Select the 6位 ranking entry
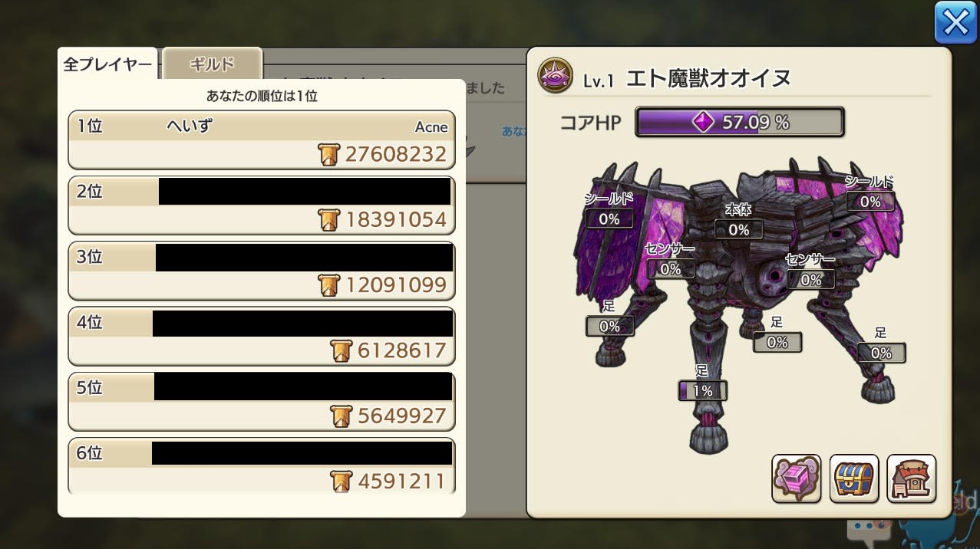 [x=262, y=466]
